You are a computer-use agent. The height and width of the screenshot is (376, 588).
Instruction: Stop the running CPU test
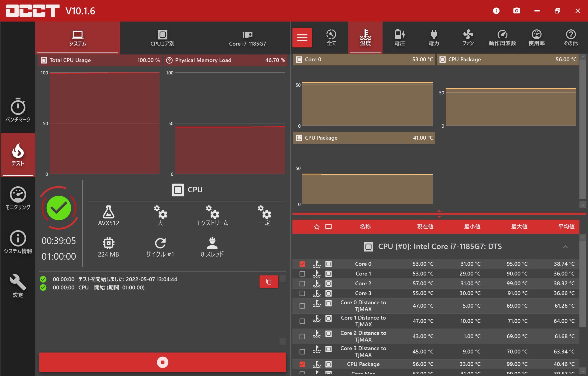162,362
